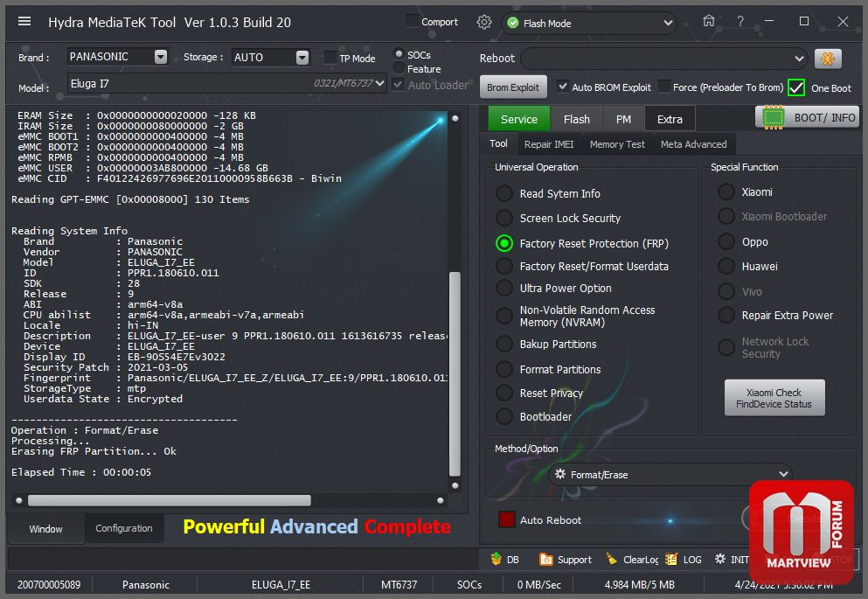
Task: Click the MT6737 status bar entry
Action: [399, 585]
